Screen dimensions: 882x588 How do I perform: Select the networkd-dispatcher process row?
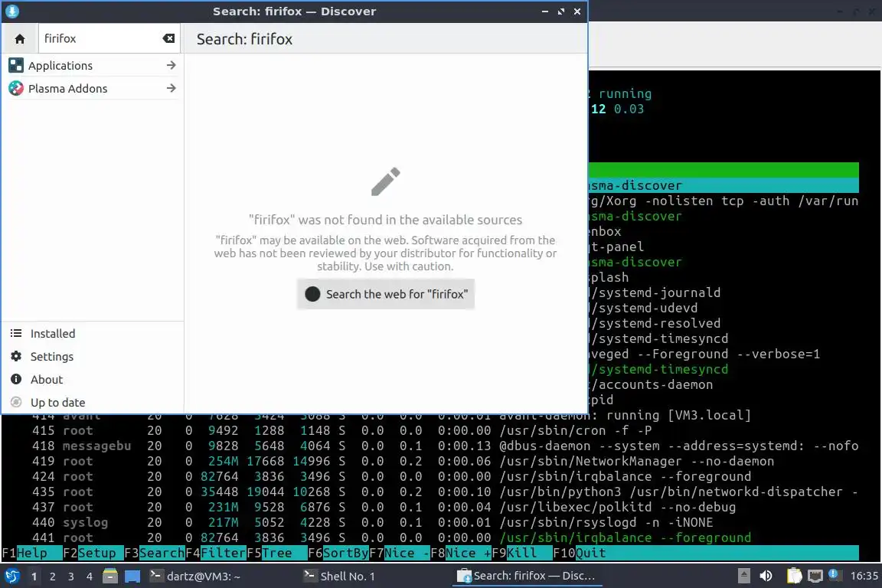coord(430,492)
